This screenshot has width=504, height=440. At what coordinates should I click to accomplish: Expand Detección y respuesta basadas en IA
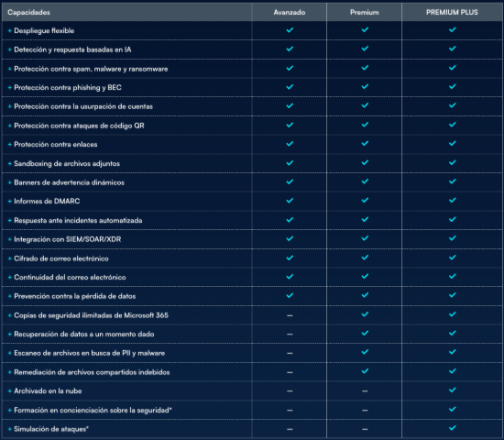point(10,49)
